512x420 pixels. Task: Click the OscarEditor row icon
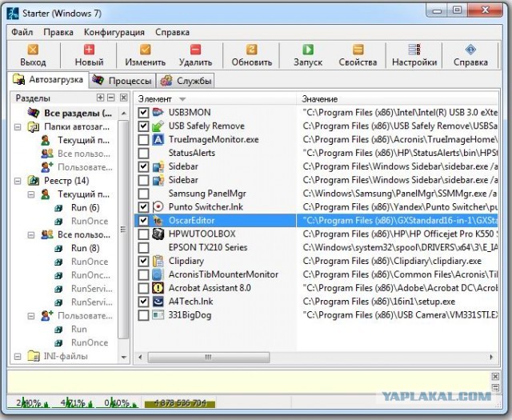point(158,221)
